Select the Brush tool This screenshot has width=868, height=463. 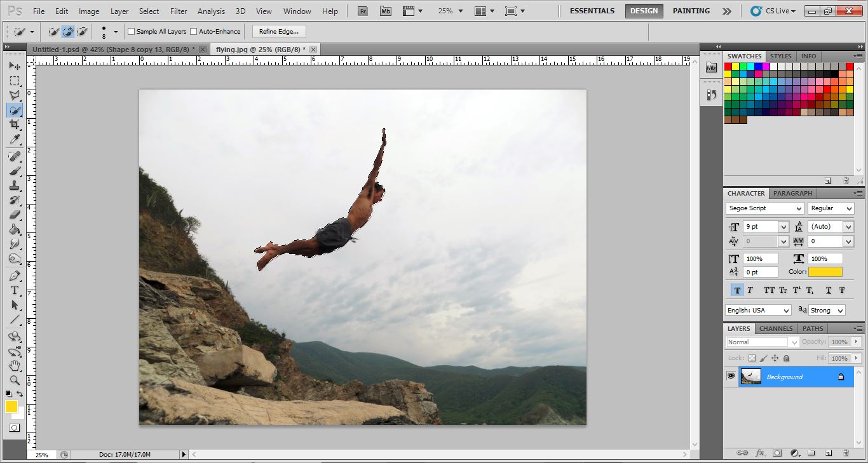tap(14, 171)
